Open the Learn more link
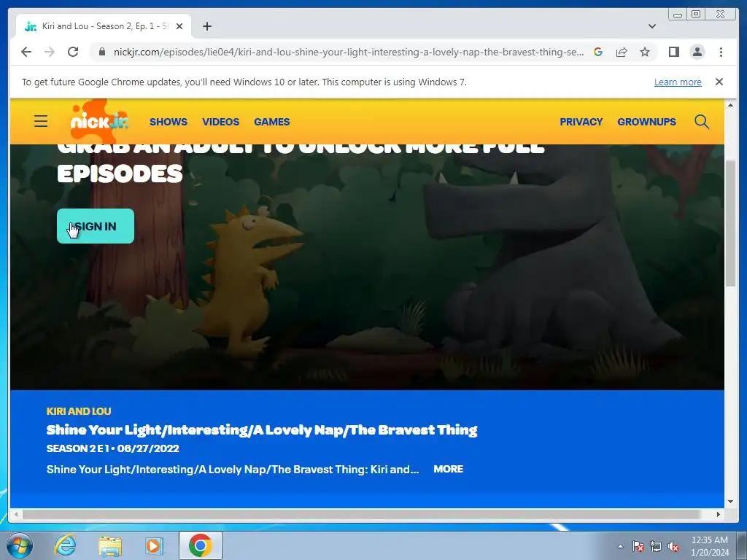The width and height of the screenshot is (747, 560). 678,82
